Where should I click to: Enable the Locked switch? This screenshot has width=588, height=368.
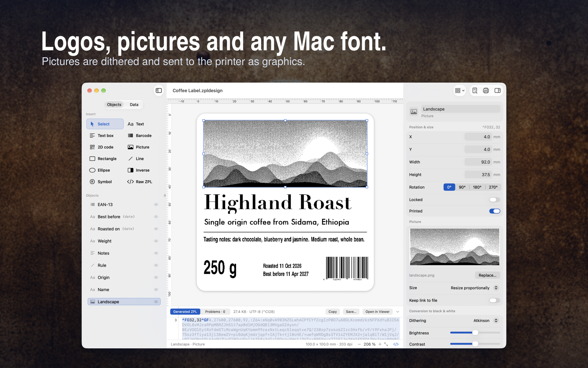pos(494,200)
